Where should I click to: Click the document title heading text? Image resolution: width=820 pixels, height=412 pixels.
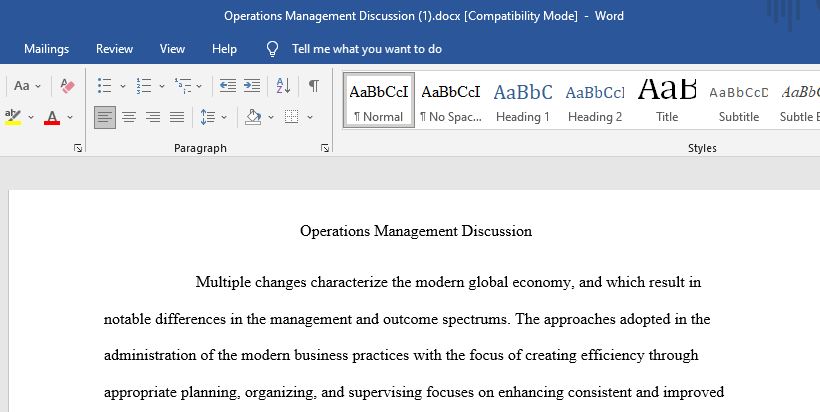pyautogui.click(x=416, y=231)
